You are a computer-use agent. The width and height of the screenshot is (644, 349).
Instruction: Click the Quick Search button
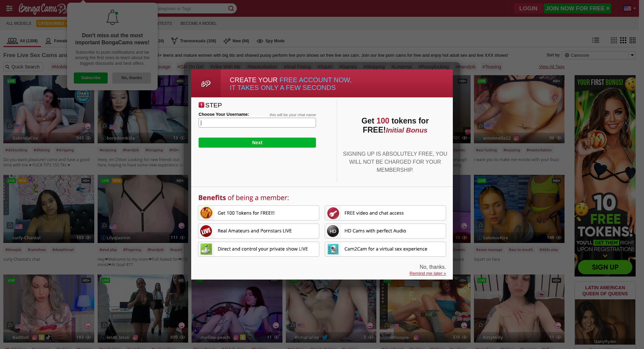point(23,67)
